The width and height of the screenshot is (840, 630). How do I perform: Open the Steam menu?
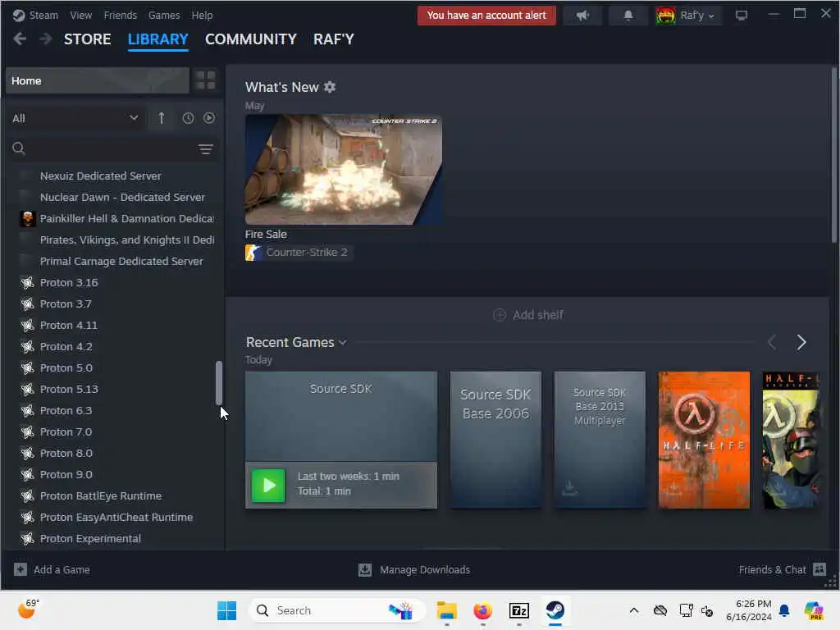(x=43, y=15)
